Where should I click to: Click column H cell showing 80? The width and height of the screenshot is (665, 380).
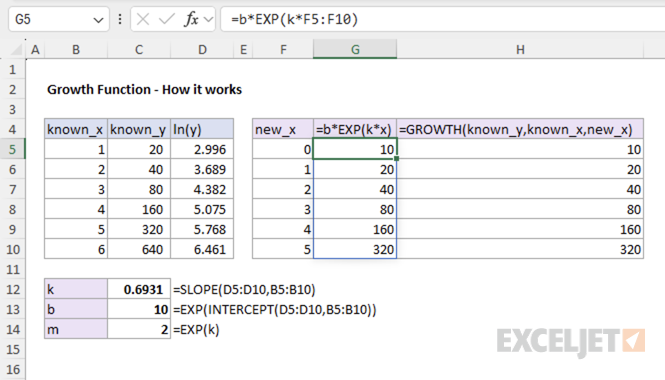(520, 209)
